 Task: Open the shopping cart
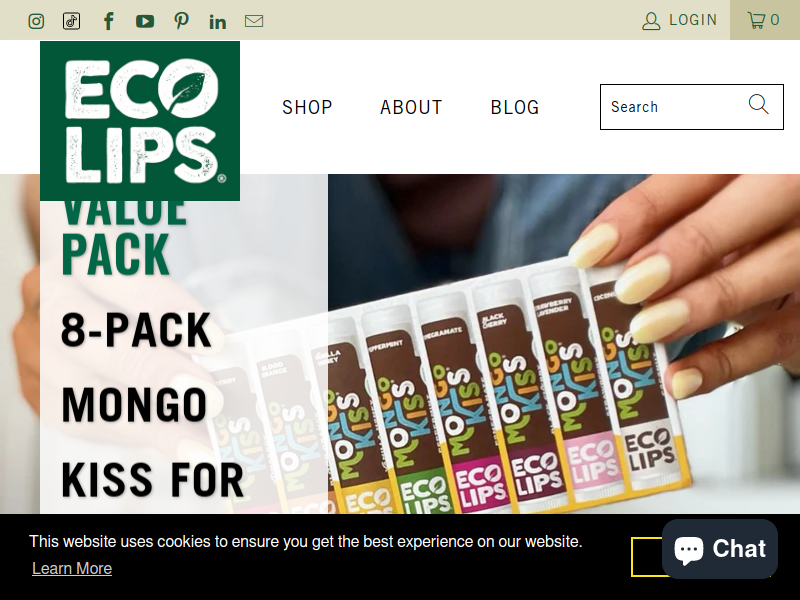coord(765,20)
